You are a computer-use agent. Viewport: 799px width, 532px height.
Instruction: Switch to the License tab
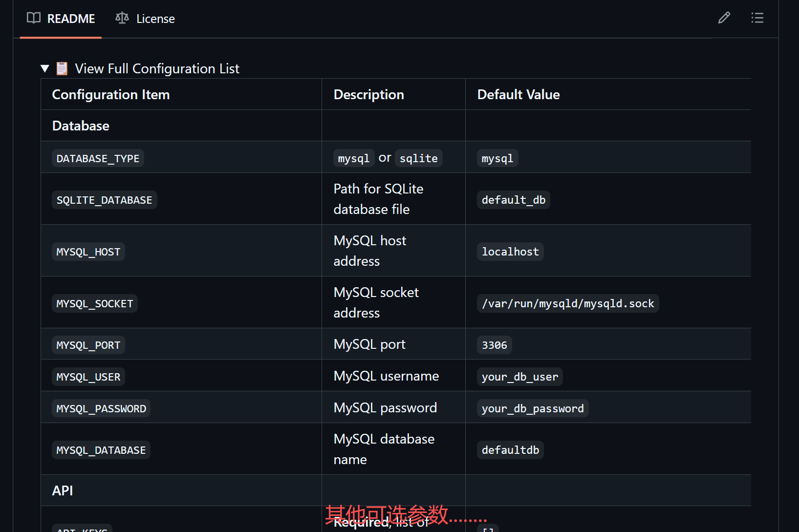coord(155,19)
